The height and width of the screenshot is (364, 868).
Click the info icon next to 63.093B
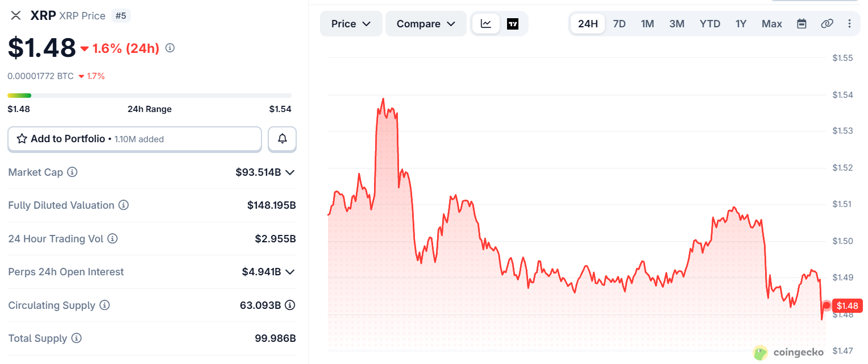290,305
